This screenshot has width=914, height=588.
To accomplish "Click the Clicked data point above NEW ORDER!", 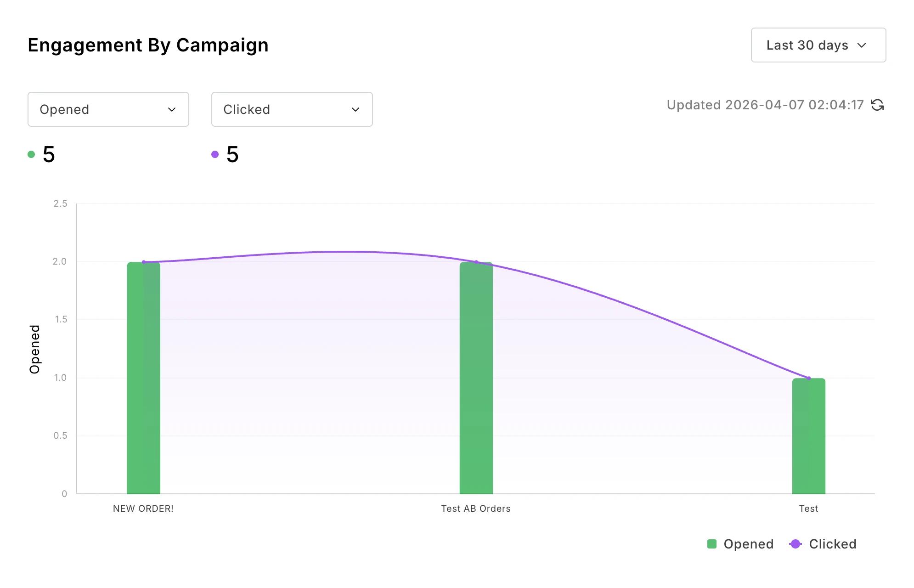I will click(144, 262).
